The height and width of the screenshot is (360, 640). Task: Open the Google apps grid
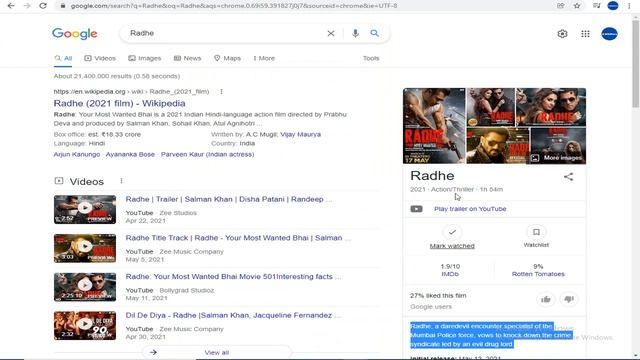[585, 34]
